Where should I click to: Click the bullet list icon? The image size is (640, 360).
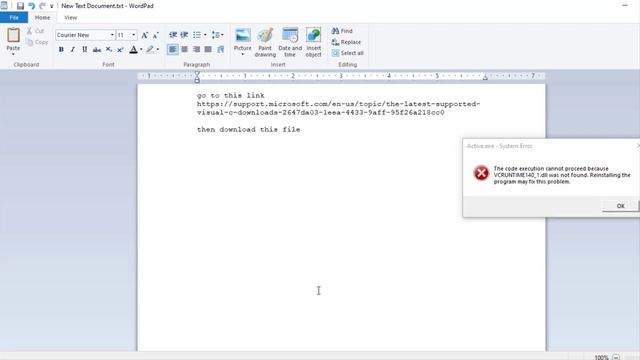(x=197, y=35)
